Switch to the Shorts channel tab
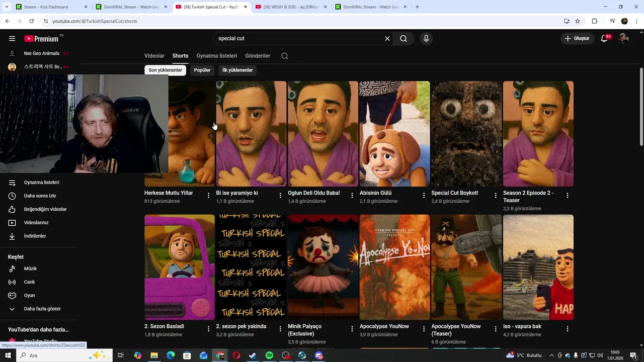 [180, 56]
